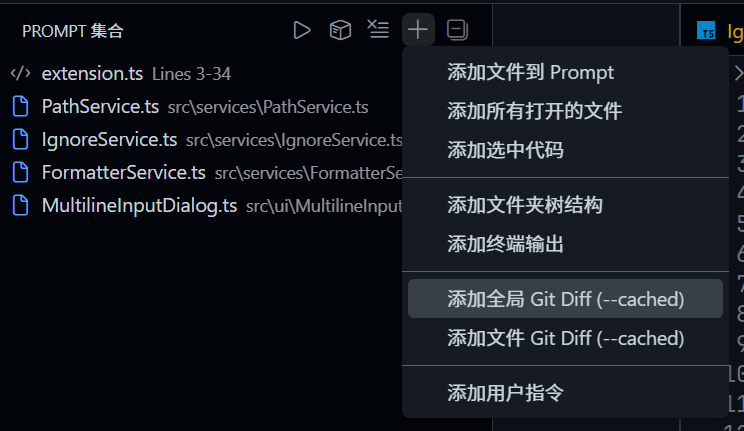Choose "添加文件到 Prompt" menu item

pyautogui.click(x=530, y=72)
